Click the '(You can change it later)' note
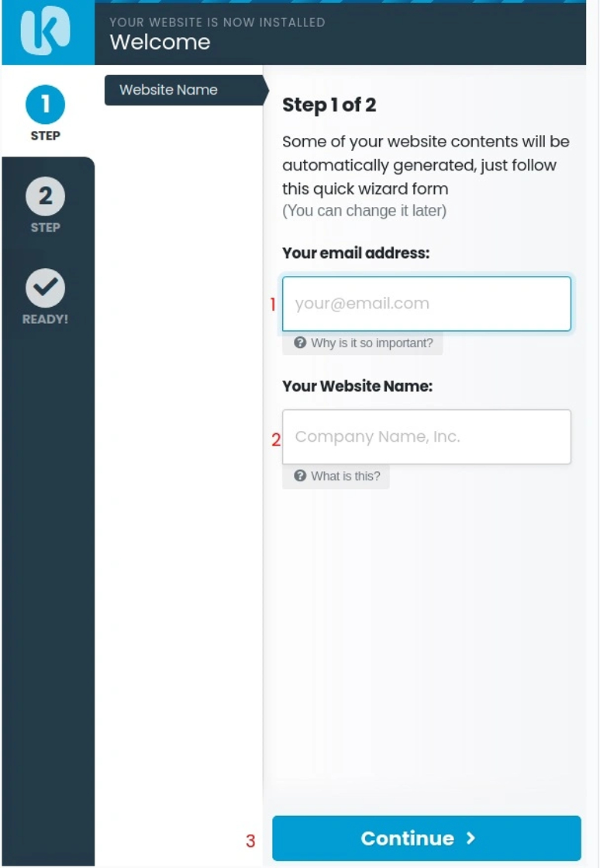The width and height of the screenshot is (600, 868). point(364,211)
